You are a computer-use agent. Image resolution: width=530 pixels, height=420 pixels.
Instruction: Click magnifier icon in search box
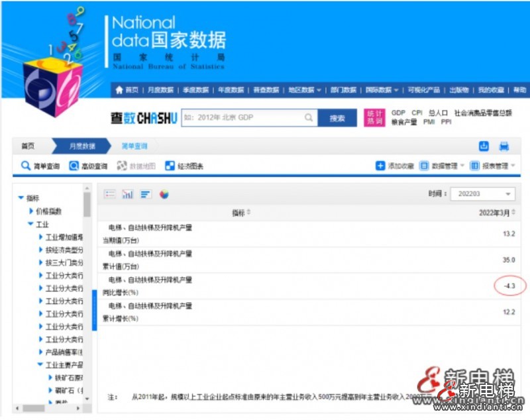click(309, 118)
